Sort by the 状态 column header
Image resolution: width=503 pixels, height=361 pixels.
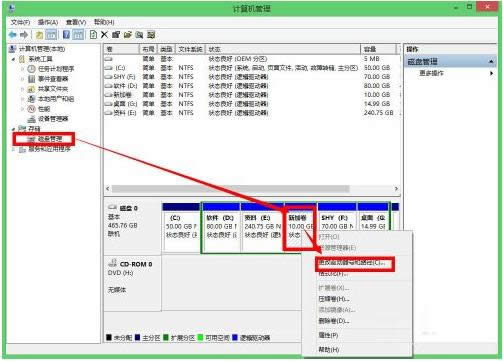[x=283, y=49]
